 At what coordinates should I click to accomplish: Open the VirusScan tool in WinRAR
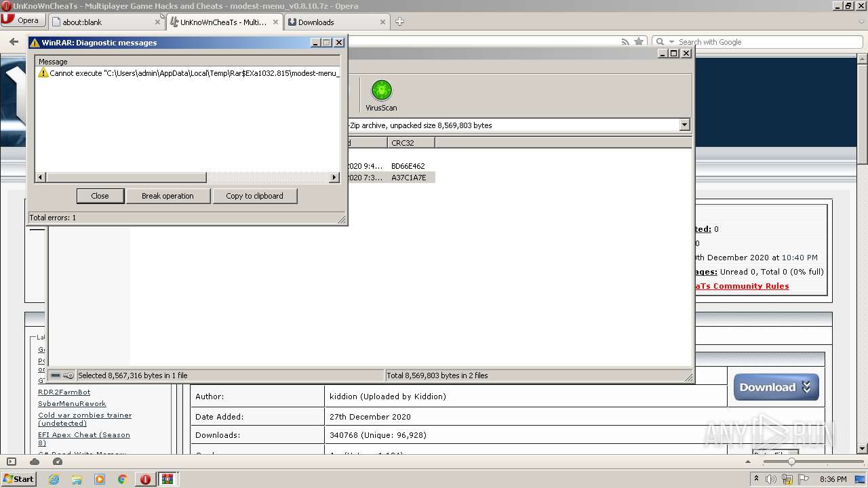381,96
